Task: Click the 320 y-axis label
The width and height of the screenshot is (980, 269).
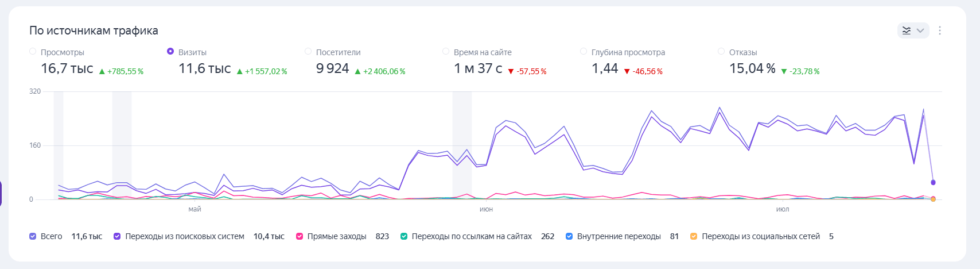Action: (x=35, y=91)
